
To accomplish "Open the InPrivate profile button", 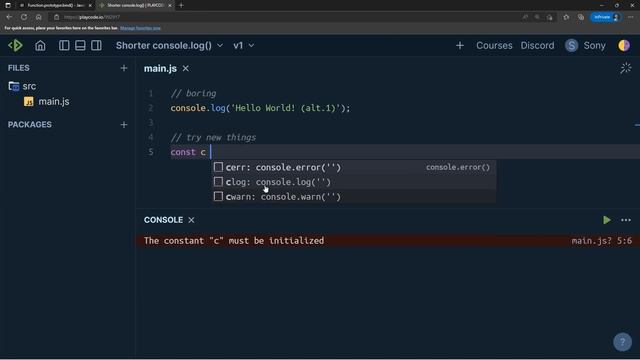I will pyautogui.click(x=606, y=17).
